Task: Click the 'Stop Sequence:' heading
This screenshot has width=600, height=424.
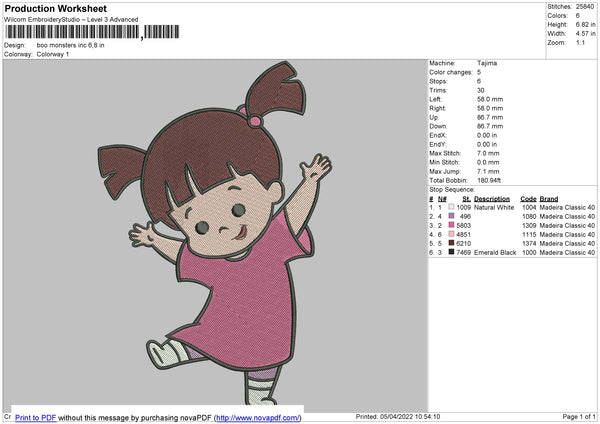Action: [x=452, y=190]
